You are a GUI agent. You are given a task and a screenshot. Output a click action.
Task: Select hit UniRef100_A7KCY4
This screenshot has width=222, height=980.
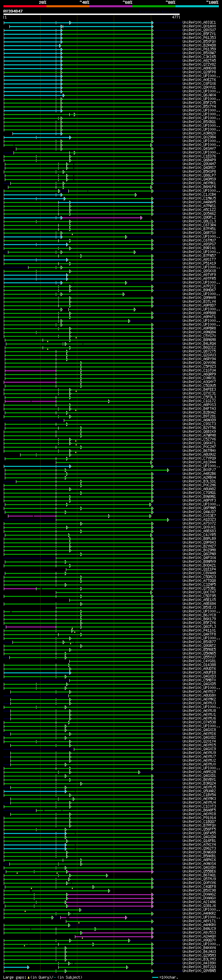(x=199, y=844)
